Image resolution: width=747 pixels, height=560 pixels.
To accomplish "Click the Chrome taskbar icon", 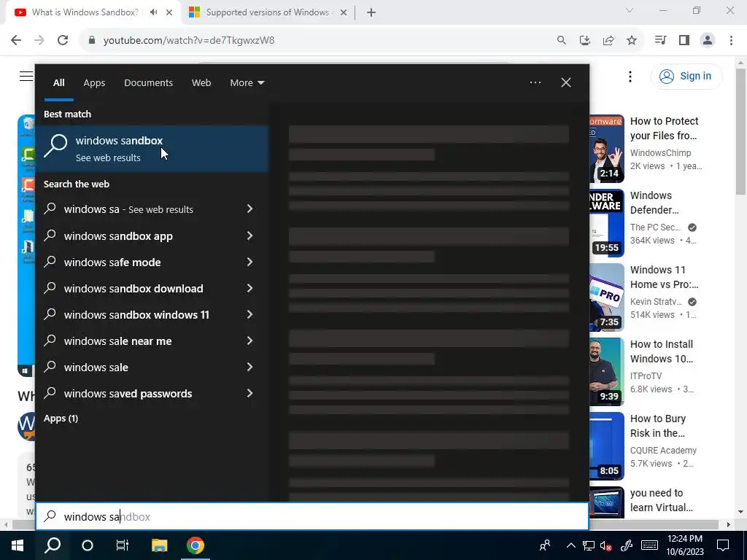I will 196,545.
